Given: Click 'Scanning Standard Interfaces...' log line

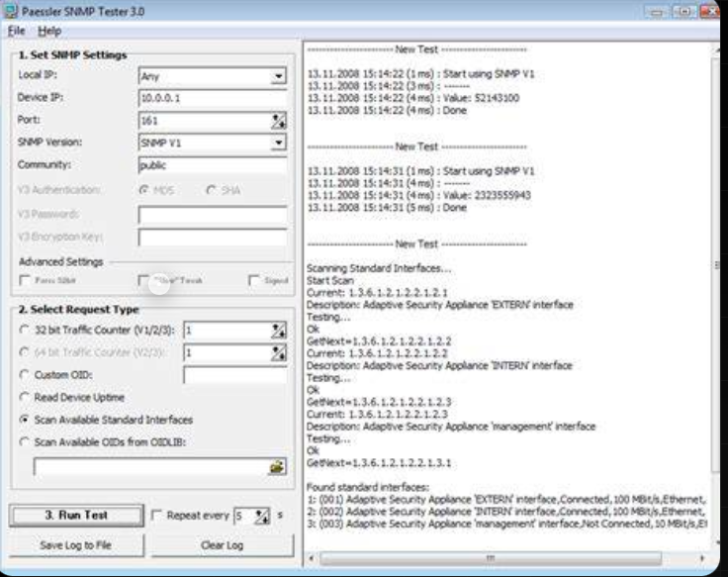Looking at the screenshot, I should [x=379, y=268].
